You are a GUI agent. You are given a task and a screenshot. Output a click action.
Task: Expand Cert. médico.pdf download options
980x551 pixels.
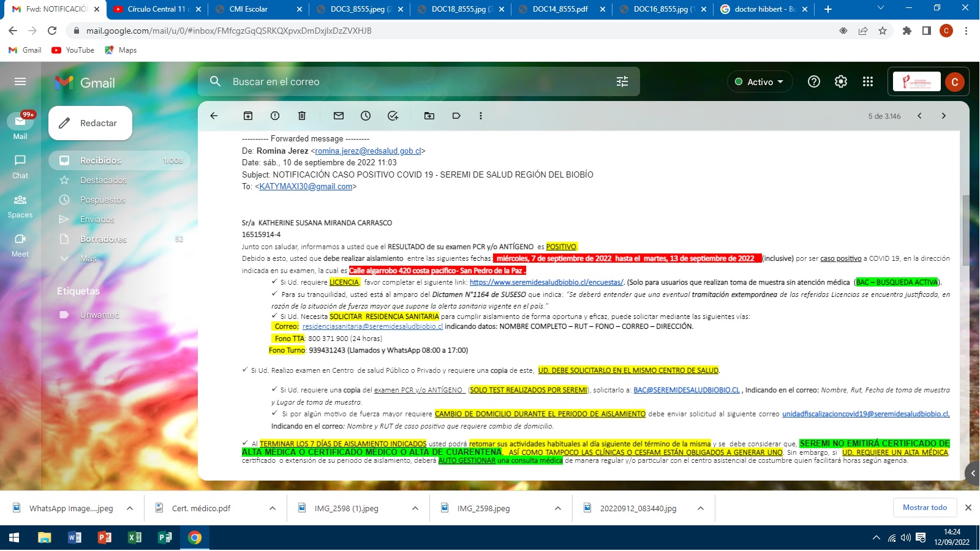pos(273,508)
